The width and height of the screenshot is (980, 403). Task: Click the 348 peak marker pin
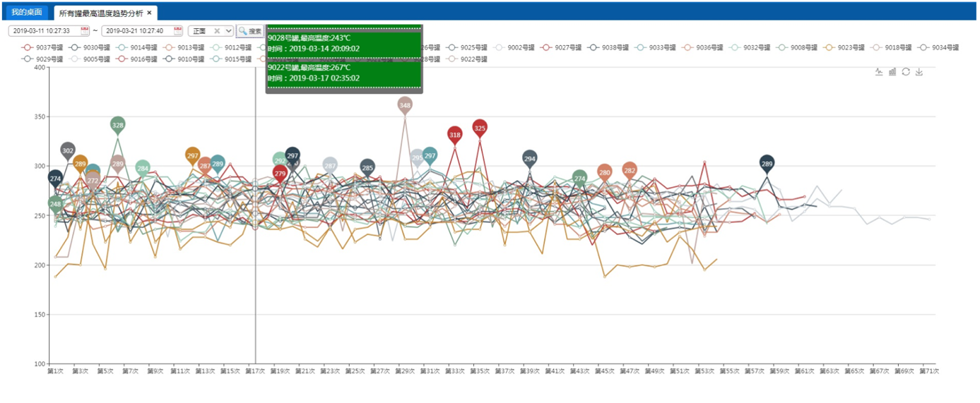405,105
